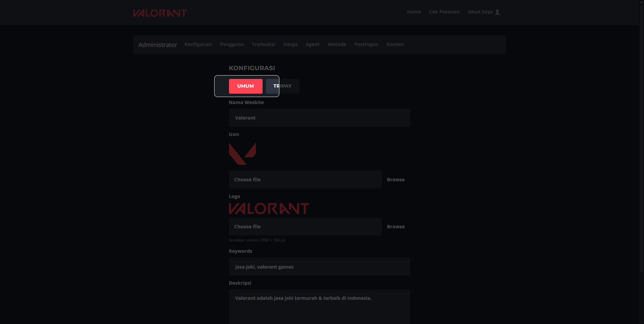Open the Transaksi admin menu
644x324 pixels.
[263, 44]
